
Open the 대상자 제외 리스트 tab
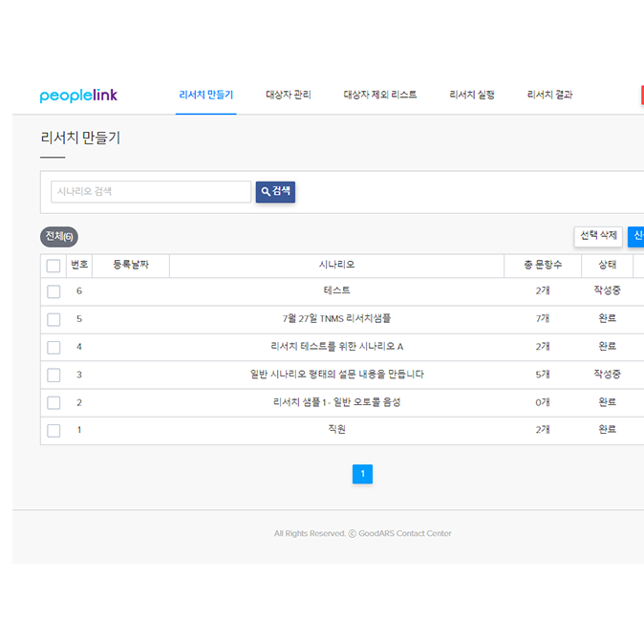tap(380, 96)
